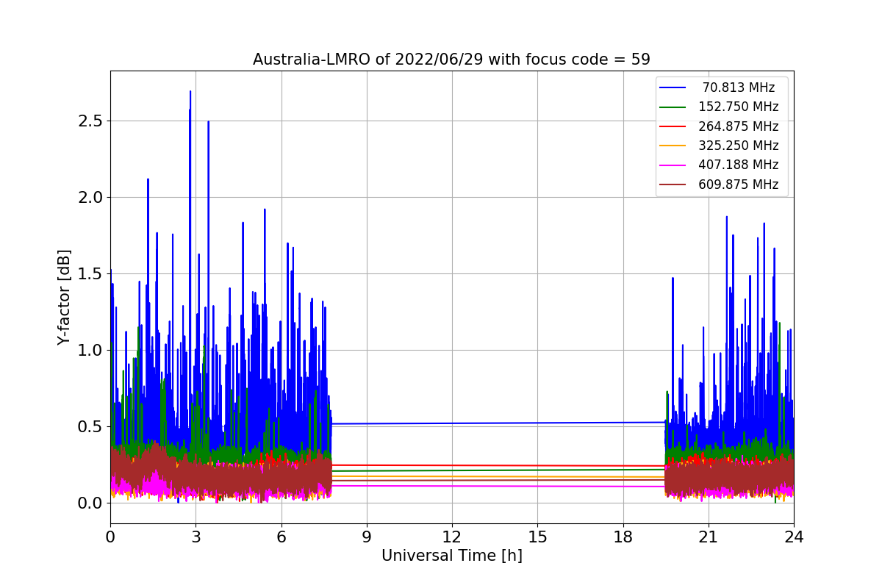Click the x-axis tick label 15
This screenshot has width=882, height=588.
coord(537,537)
